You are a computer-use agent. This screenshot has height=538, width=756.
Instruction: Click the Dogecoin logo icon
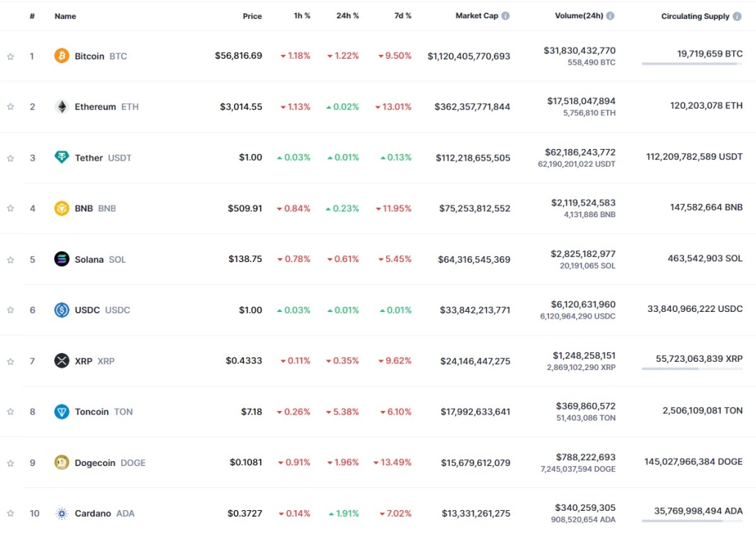click(x=61, y=462)
